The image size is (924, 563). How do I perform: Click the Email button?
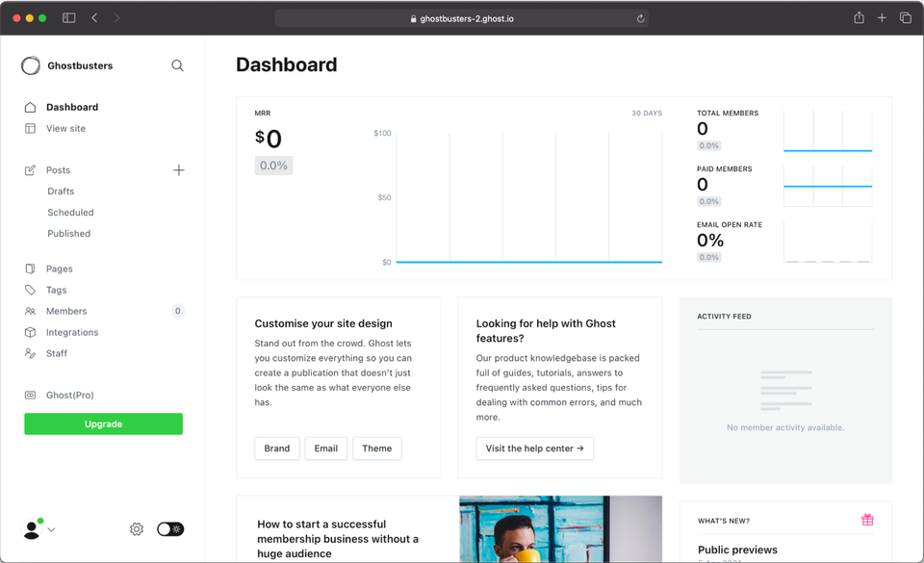click(326, 448)
